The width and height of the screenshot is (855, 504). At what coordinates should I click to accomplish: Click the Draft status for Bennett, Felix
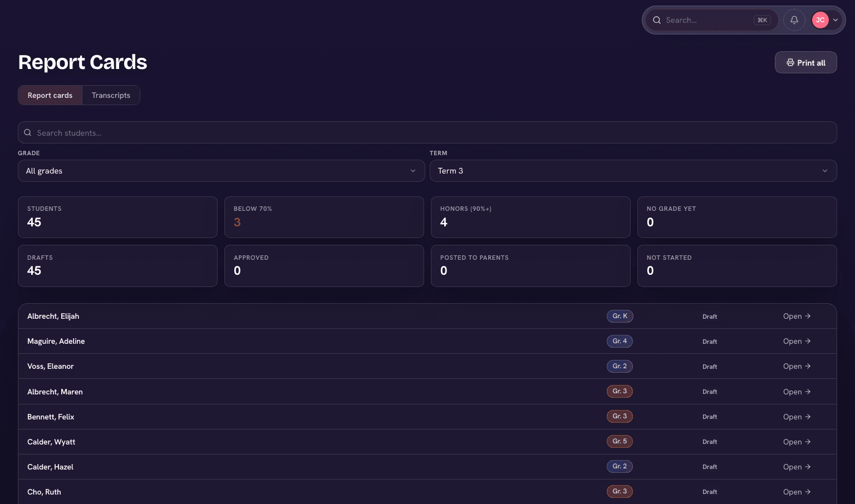tap(710, 417)
